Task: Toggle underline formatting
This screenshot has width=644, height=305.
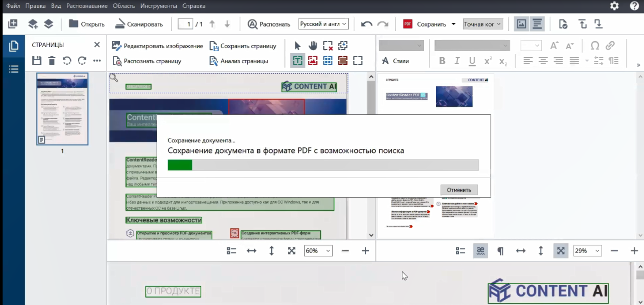Action: (x=472, y=61)
